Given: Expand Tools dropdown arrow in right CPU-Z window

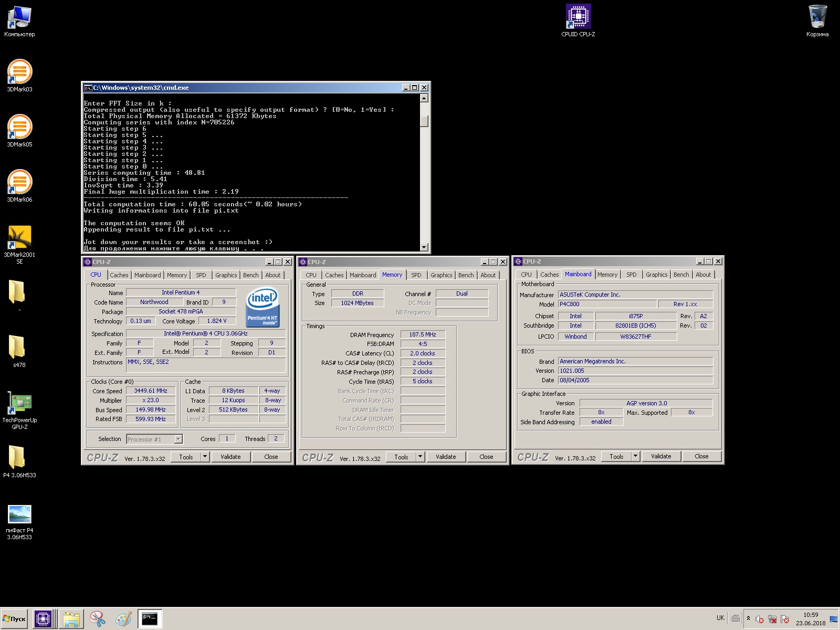Looking at the screenshot, I should coord(635,456).
